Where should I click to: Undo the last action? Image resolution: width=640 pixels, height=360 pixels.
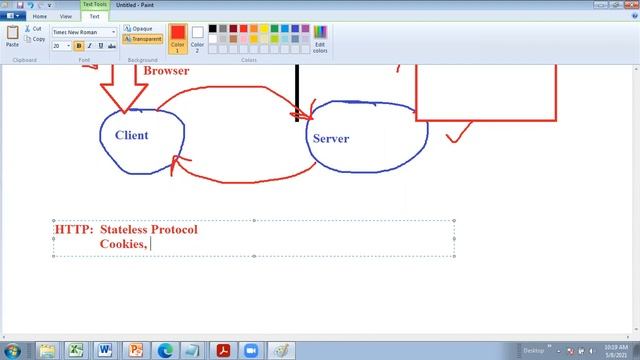click(31, 5)
